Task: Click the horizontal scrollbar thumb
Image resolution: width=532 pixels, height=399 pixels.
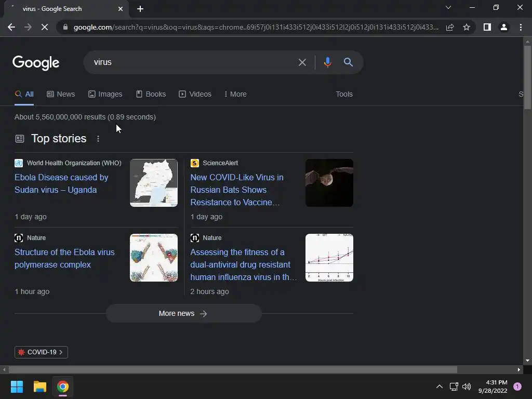Action: 233,369
